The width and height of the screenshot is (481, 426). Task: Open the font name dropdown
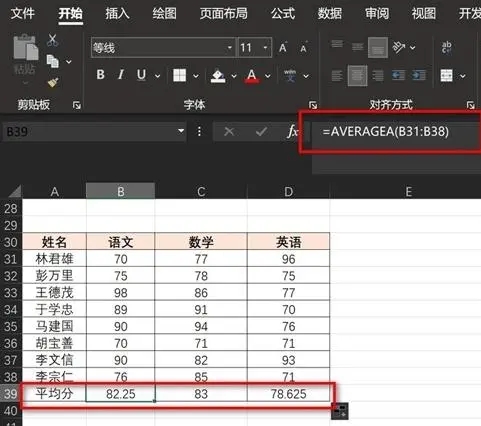click(230, 48)
